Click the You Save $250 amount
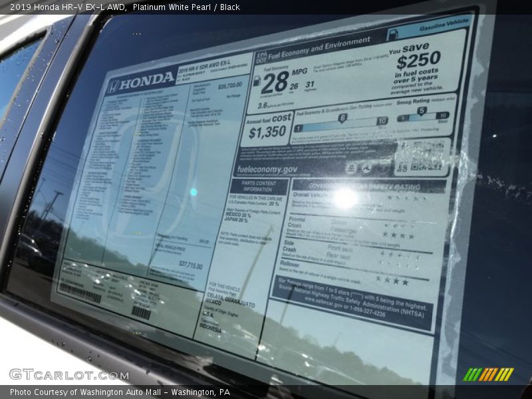 coord(418,61)
